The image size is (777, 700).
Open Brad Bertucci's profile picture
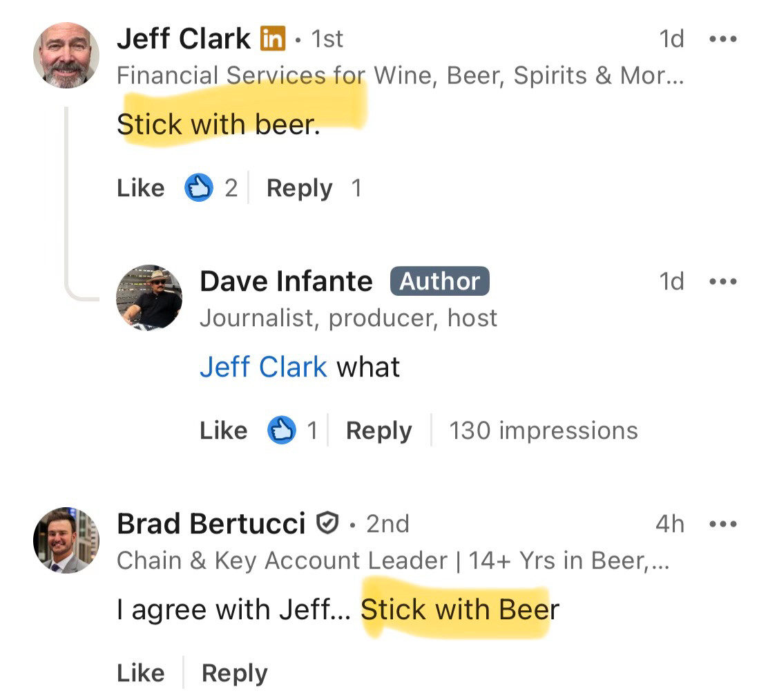click(x=66, y=540)
